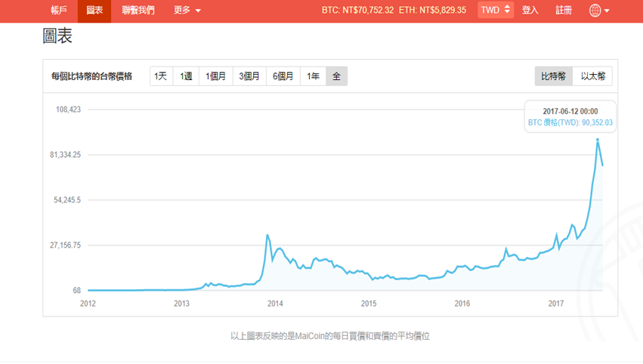This screenshot has height=364, width=643.
Task: Switch chart to 比特幣
Action: click(x=554, y=76)
